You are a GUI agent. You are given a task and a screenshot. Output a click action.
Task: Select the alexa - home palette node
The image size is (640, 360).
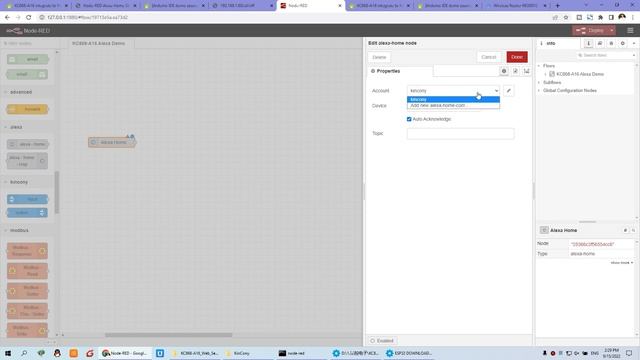(x=28, y=144)
